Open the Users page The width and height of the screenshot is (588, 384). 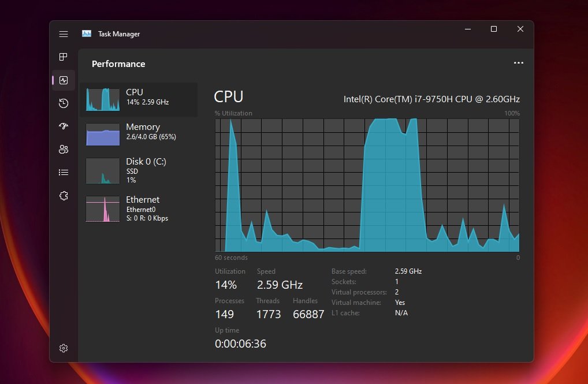tap(64, 149)
